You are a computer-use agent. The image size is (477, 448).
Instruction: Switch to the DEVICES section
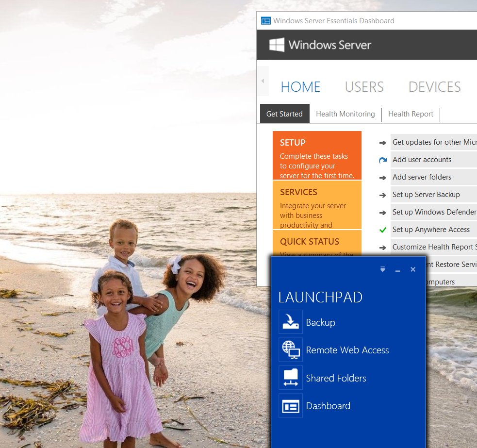coord(434,87)
